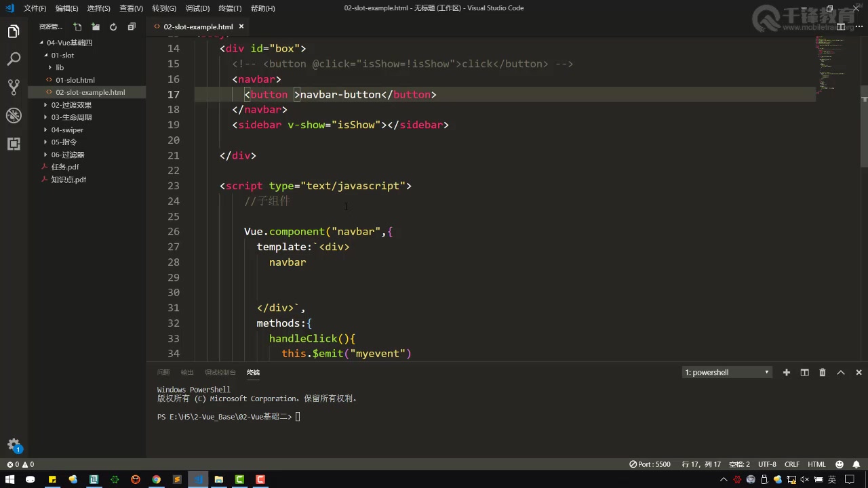868x488 pixels.
Task: Open the Extensions view
Action: pos(14,144)
